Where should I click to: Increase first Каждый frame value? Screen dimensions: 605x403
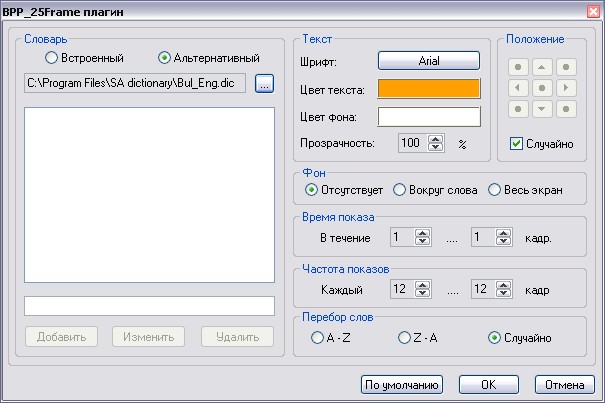click(x=422, y=285)
